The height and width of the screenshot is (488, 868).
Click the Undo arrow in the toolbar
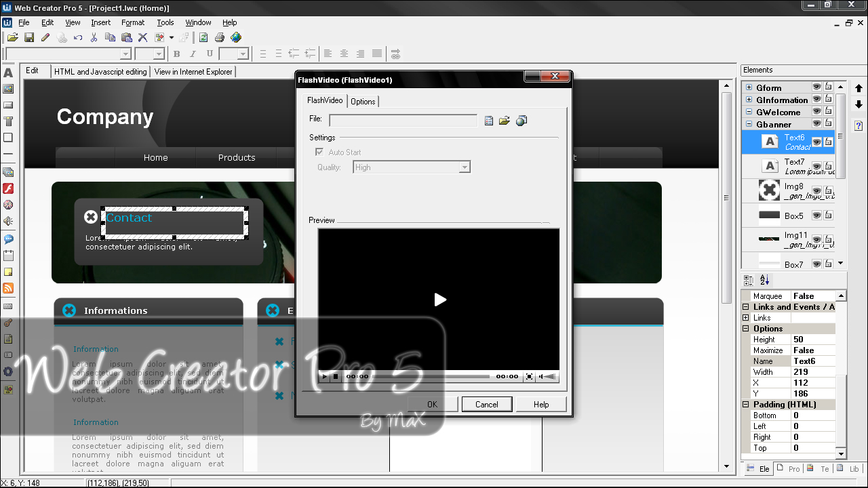pos(78,37)
